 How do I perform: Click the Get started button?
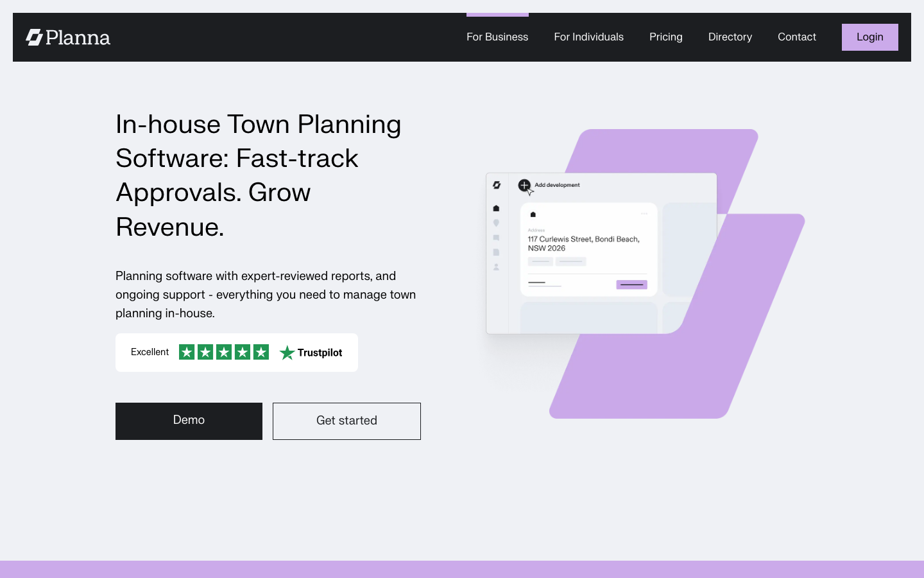click(x=346, y=421)
